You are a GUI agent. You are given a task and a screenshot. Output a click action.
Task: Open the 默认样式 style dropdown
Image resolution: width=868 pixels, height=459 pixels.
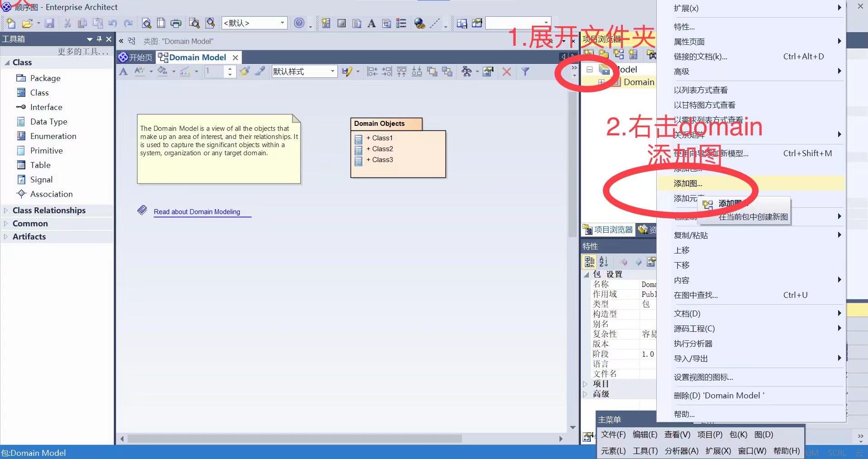(x=332, y=71)
